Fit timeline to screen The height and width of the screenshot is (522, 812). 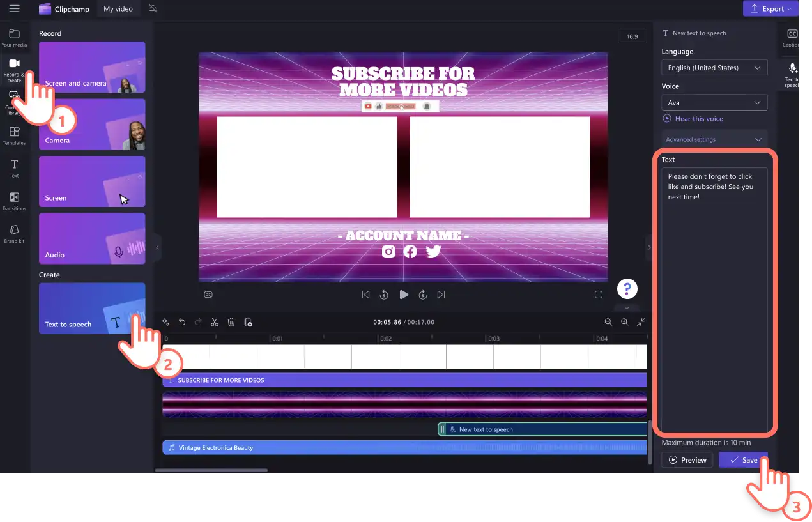[x=641, y=322]
